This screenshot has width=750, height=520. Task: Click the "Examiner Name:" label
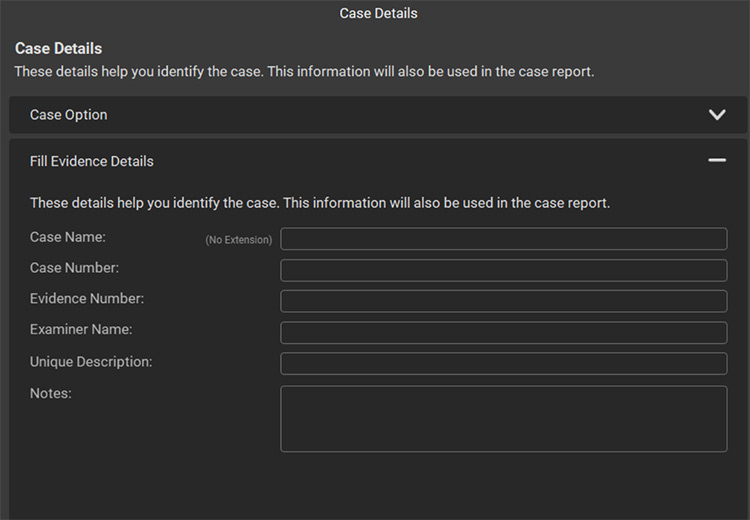pos(81,329)
